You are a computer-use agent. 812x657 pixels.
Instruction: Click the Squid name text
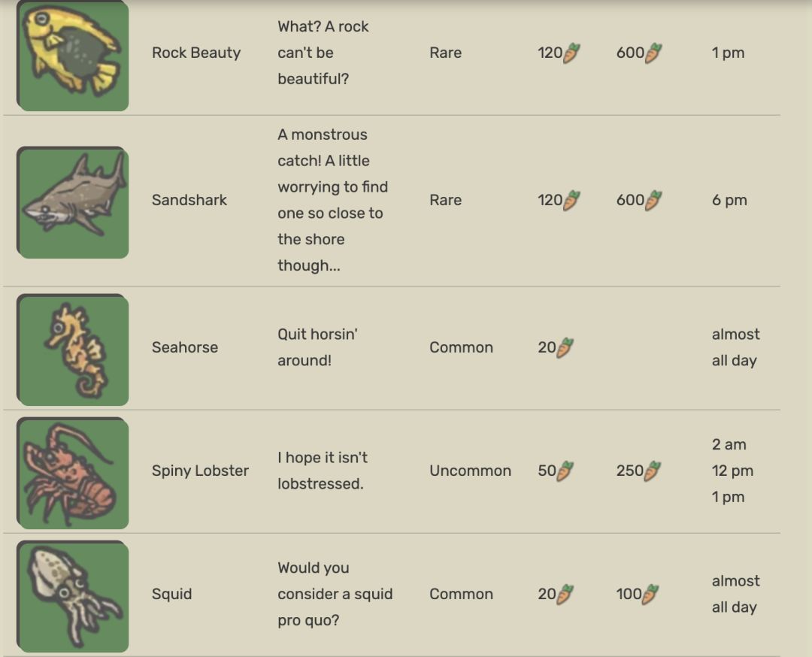(171, 594)
